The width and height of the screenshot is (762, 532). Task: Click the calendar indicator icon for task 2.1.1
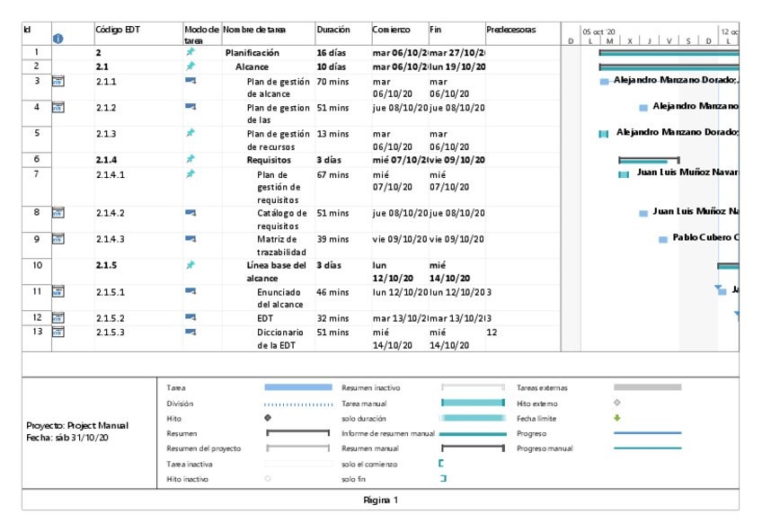[x=58, y=82]
